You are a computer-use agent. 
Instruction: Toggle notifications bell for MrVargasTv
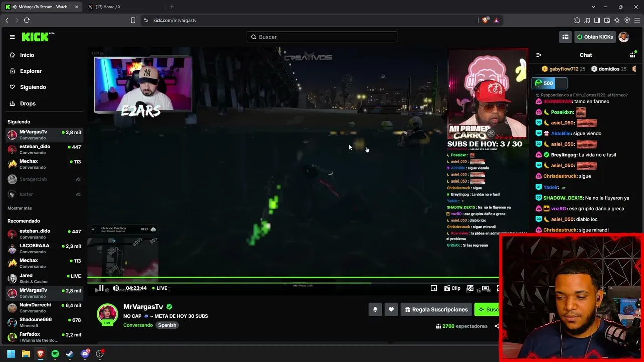point(375,310)
